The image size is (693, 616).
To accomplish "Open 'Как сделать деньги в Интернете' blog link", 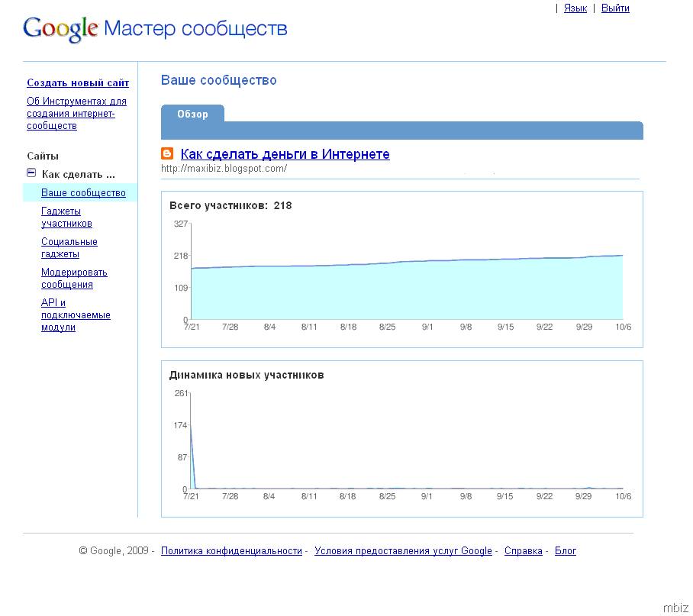I will point(285,153).
